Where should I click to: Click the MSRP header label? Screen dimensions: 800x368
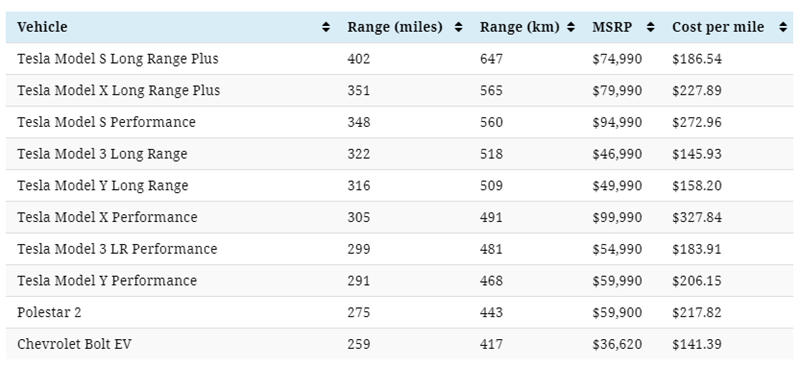click(612, 27)
